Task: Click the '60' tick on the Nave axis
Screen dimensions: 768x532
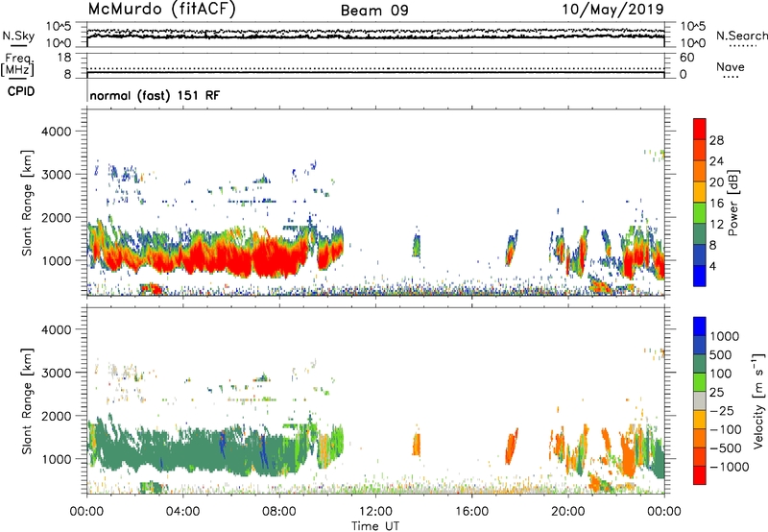Action: pyautogui.click(x=687, y=58)
